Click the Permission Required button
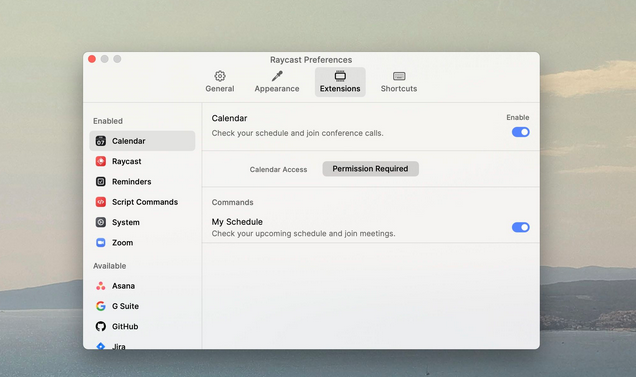 [370, 168]
